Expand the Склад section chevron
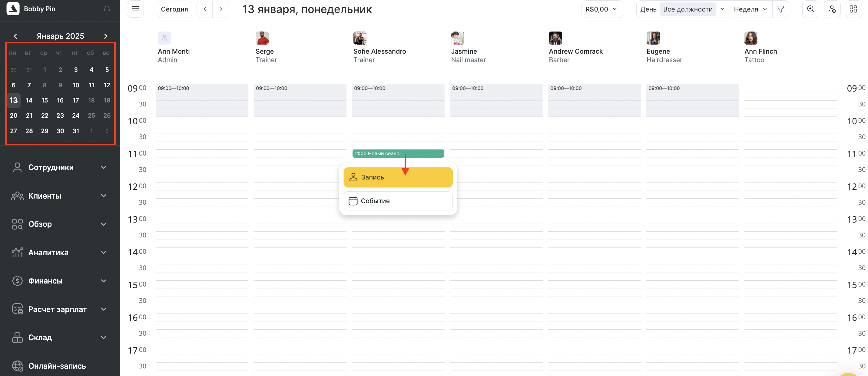The width and height of the screenshot is (868, 376). [x=104, y=337]
